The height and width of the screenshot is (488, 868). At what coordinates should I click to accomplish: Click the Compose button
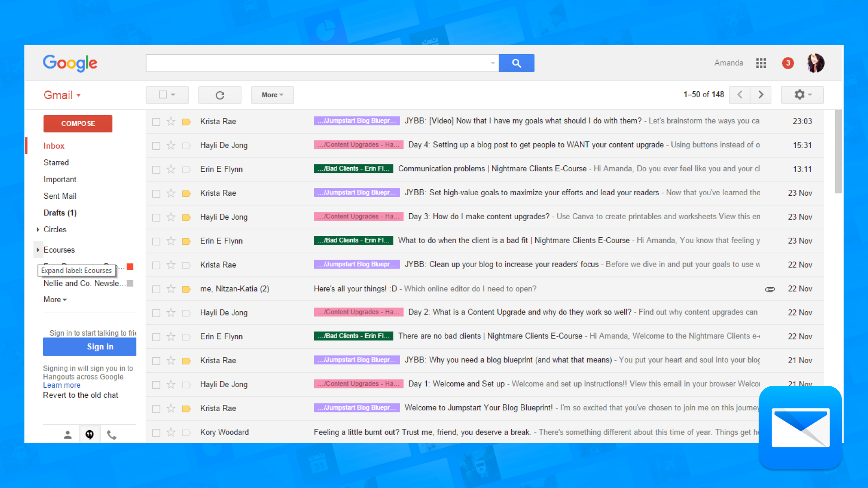point(78,124)
